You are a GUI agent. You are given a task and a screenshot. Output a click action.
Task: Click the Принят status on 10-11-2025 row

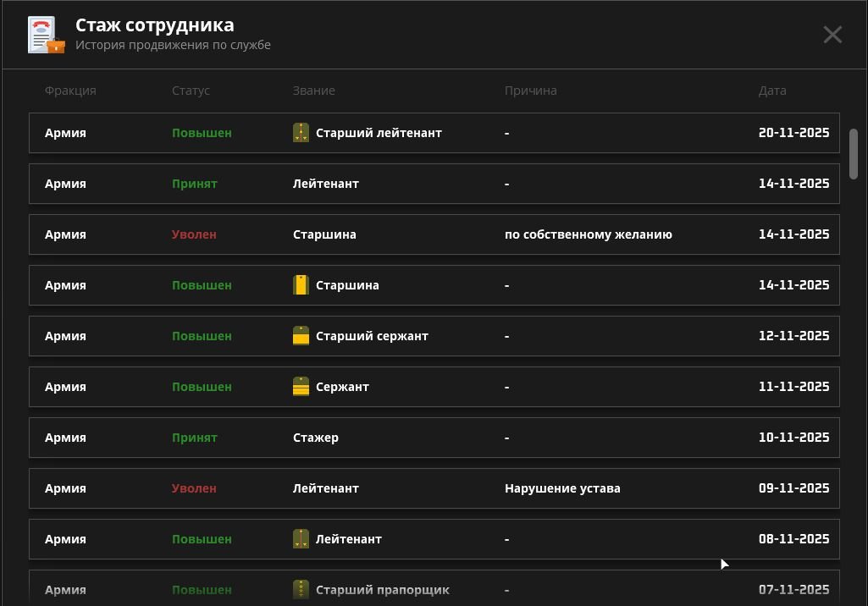point(195,438)
